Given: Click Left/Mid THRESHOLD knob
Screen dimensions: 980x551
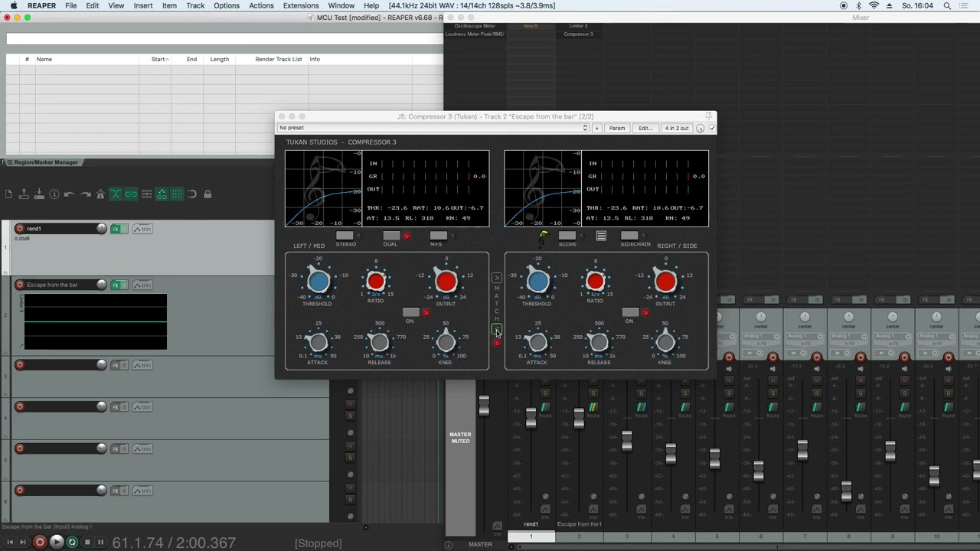Looking at the screenshot, I should [x=318, y=281].
